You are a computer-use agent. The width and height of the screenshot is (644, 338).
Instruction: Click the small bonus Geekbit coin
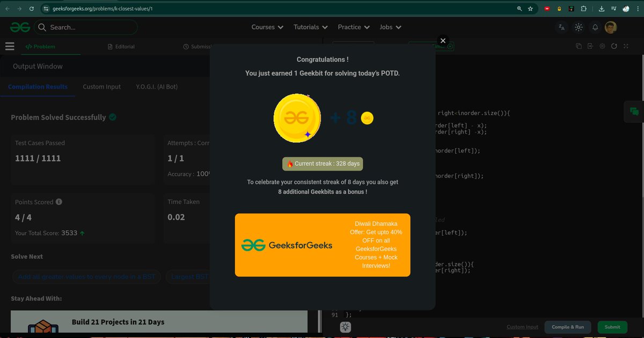[x=367, y=118]
